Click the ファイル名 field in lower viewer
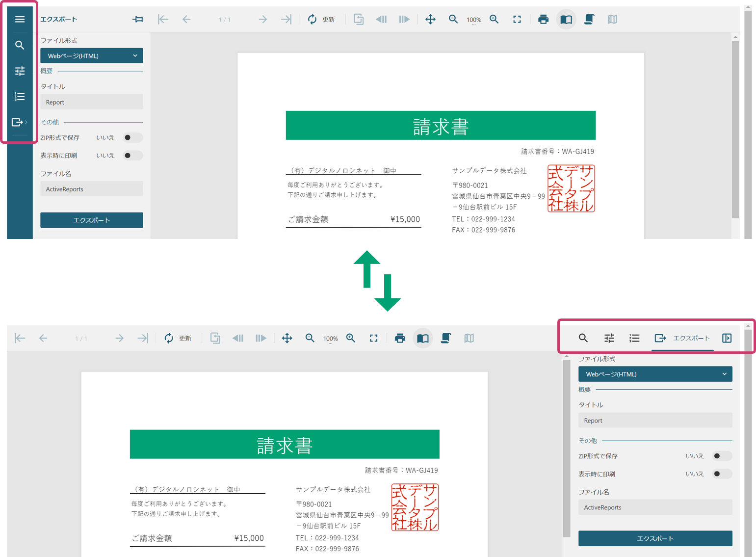Viewport: 756px width, 557px height. (x=655, y=507)
